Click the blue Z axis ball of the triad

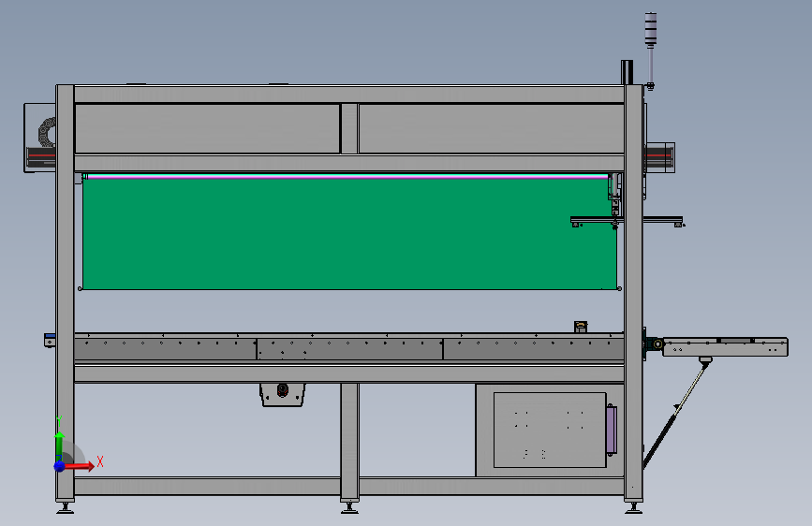click(60, 466)
